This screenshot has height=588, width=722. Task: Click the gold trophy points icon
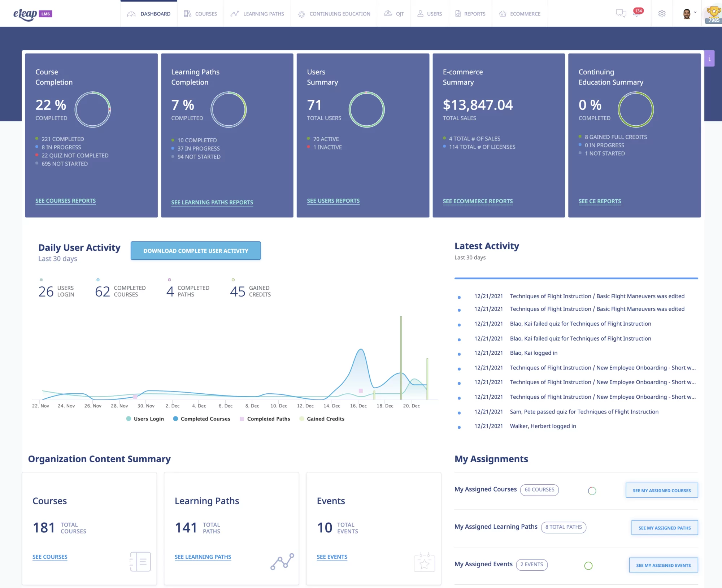coord(714,14)
